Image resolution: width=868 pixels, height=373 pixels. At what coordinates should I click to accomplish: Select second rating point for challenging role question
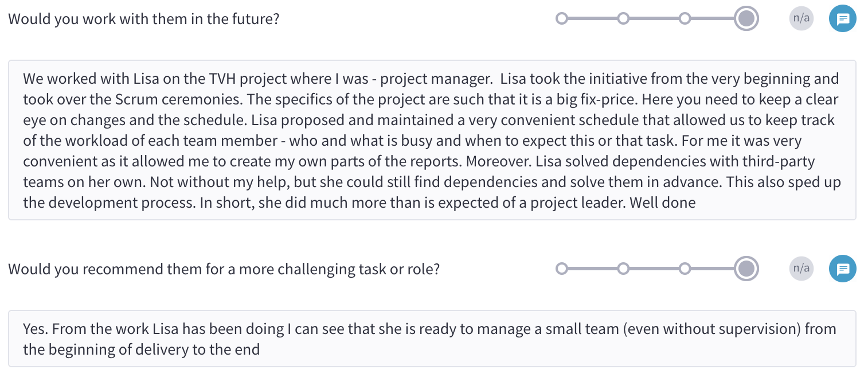pos(623,269)
